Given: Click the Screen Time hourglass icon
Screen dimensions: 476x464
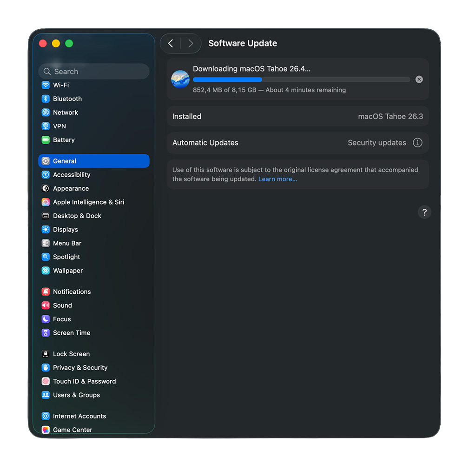Looking at the screenshot, I should (x=46, y=332).
